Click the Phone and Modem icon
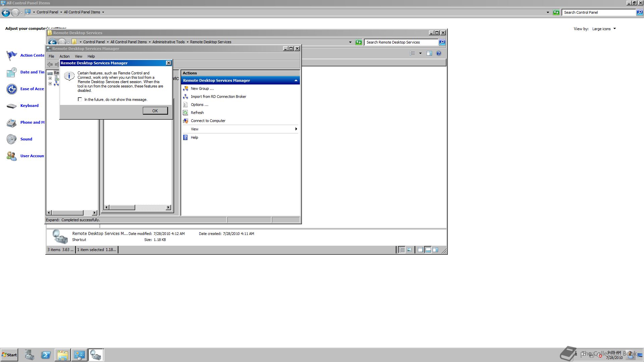Screen dimensions: 644x362 12,123
